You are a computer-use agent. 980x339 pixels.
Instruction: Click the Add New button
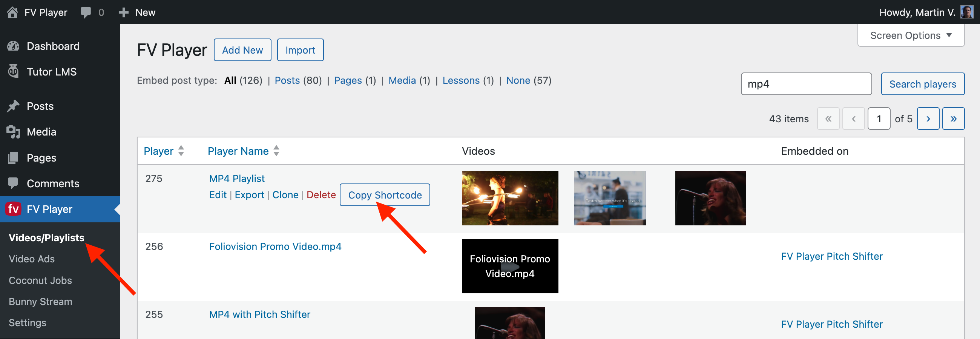pos(242,50)
